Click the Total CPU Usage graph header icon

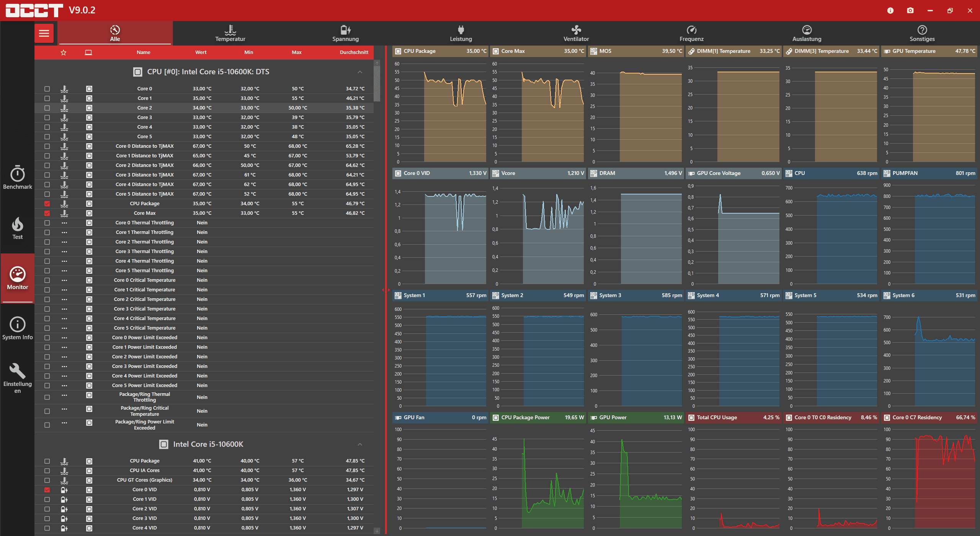point(691,417)
